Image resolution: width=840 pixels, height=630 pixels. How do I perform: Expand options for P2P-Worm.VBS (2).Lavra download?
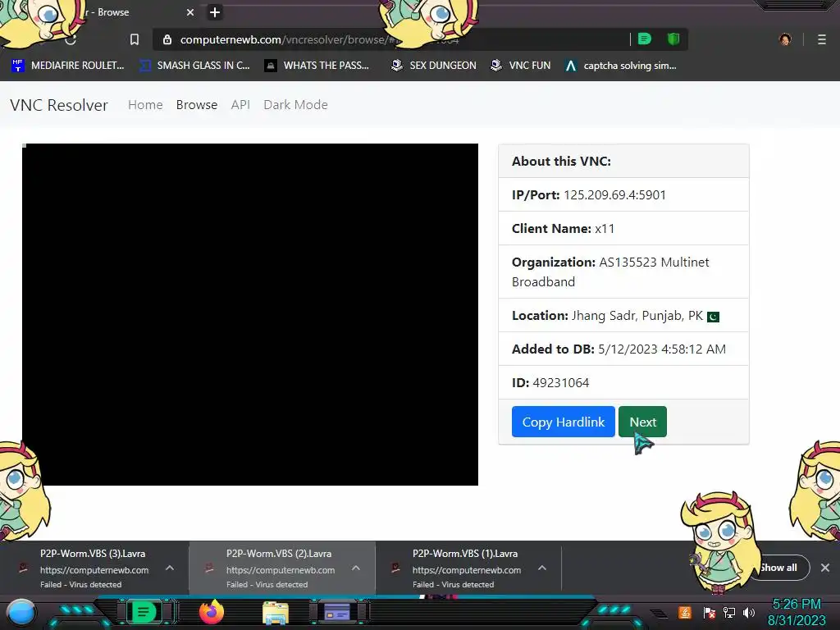(x=356, y=568)
